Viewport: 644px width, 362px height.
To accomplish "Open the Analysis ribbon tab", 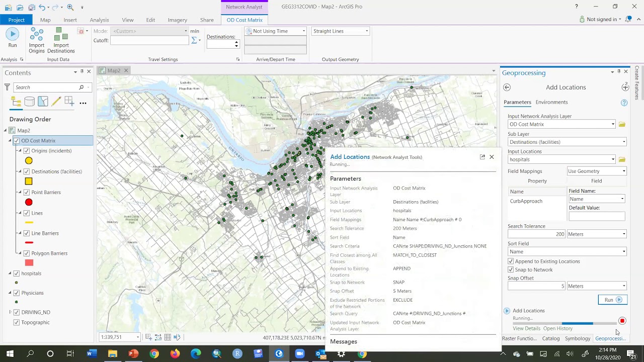I will (99, 20).
